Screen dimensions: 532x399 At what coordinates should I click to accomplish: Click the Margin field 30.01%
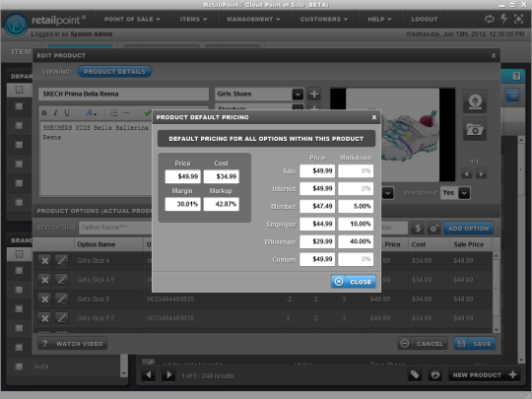pyautogui.click(x=183, y=204)
